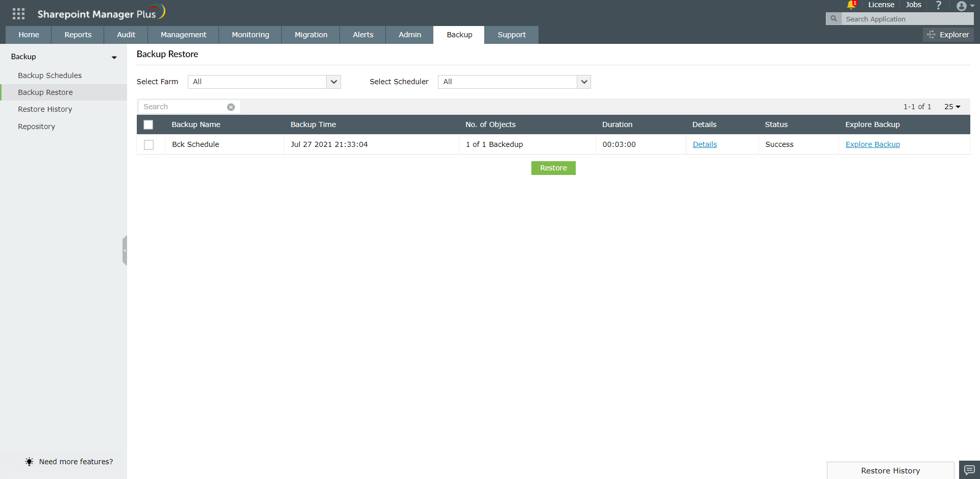Open the feedback chat icon at bottom right

pyautogui.click(x=968, y=470)
